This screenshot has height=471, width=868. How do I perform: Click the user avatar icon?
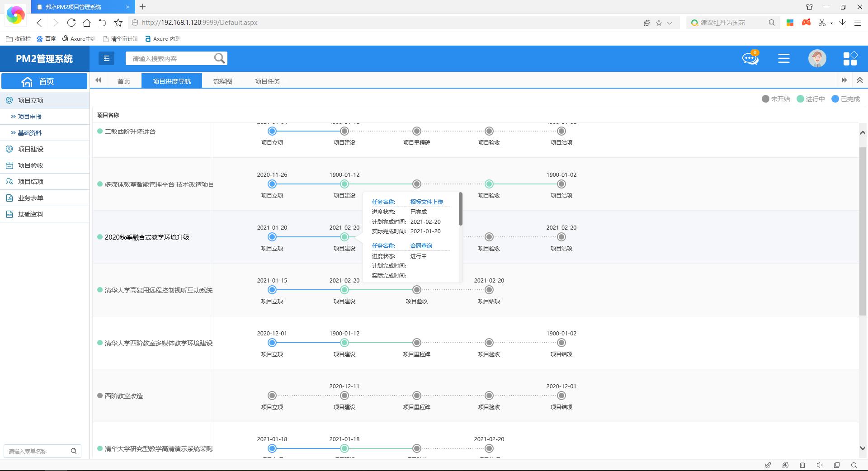point(817,58)
